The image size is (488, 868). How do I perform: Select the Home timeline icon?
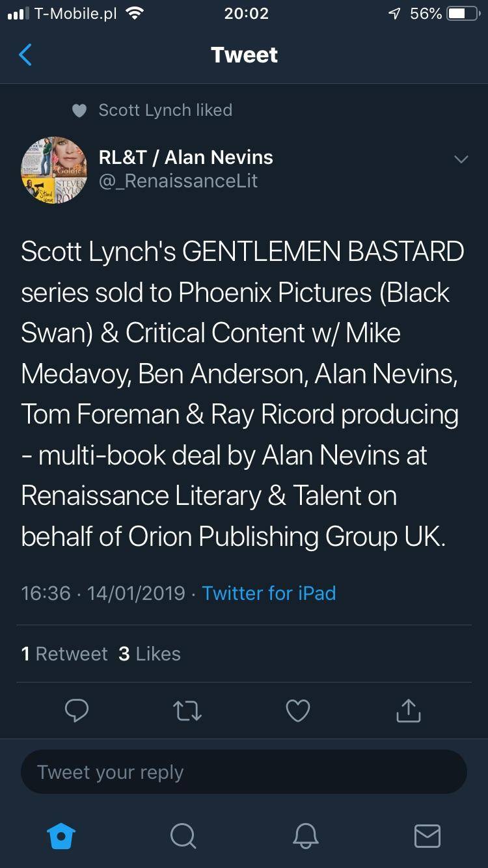[61, 837]
